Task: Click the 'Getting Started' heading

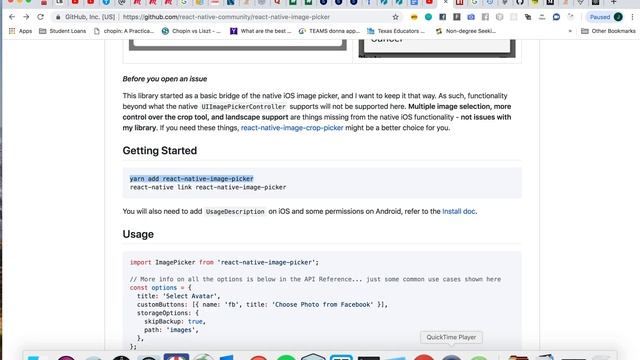Action: (x=160, y=151)
